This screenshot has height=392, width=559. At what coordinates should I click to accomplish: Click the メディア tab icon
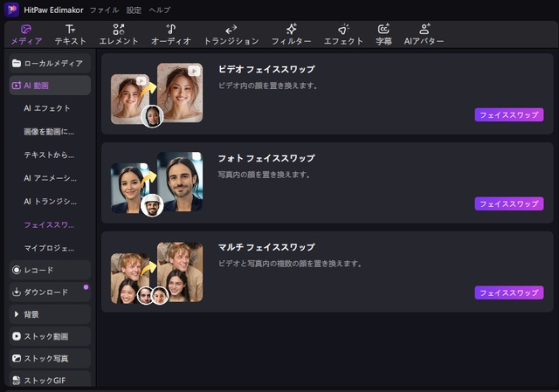(26, 29)
